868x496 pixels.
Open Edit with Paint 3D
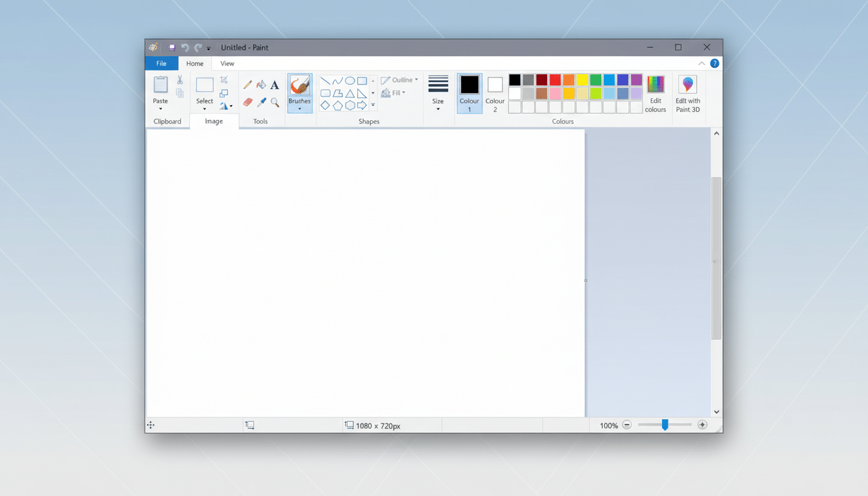[687, 90]
